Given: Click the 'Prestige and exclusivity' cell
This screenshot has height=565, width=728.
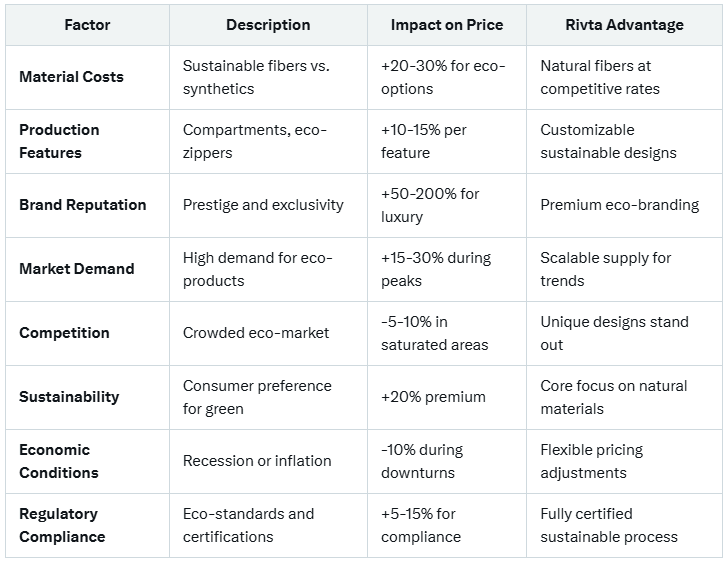Looking at the screenshot, I should pos(263,205).
